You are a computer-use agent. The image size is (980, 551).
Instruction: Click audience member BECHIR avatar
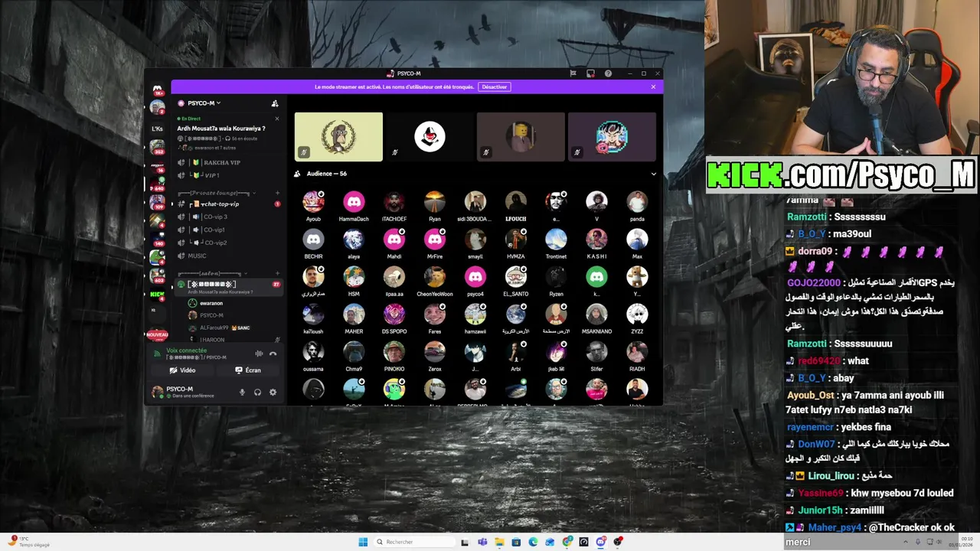[313, 240]
